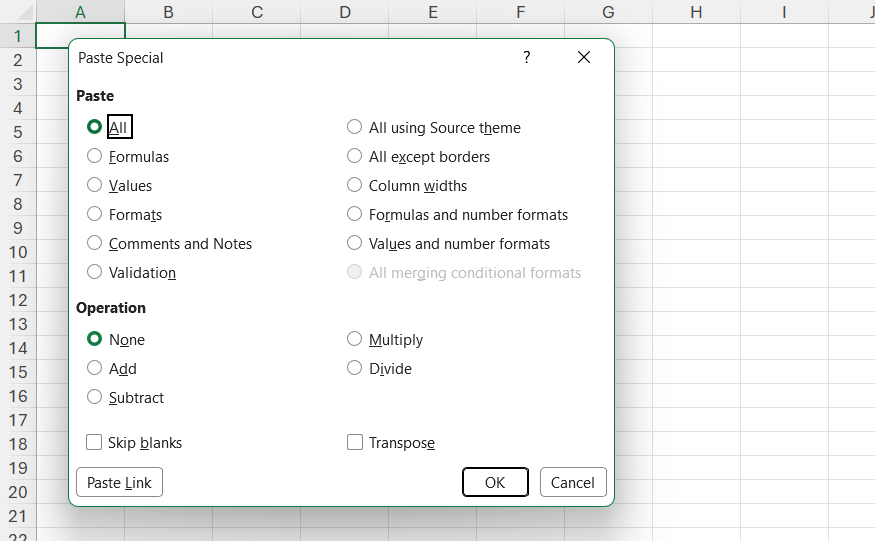Screen dimensions: 875x541
Task: Select column G header
Action: pyautogui.click(x=608, y=12)
